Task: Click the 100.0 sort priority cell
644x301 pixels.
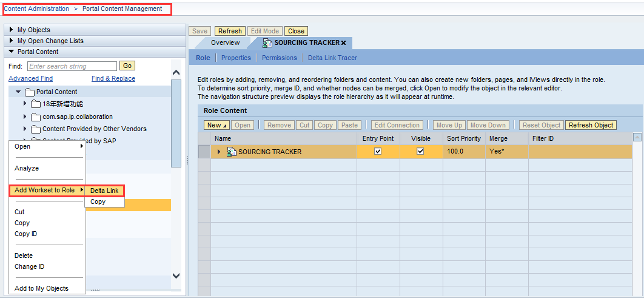Action: [464, 151]
